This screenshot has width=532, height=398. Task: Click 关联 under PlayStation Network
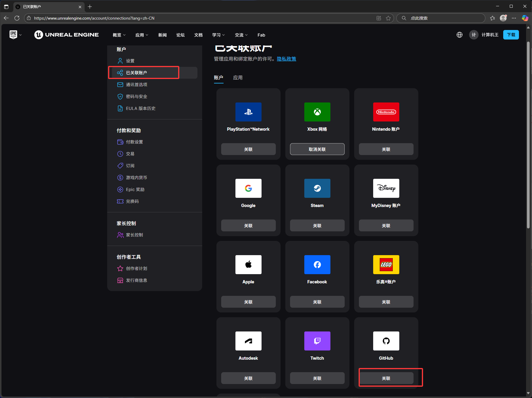coord(248,149)
